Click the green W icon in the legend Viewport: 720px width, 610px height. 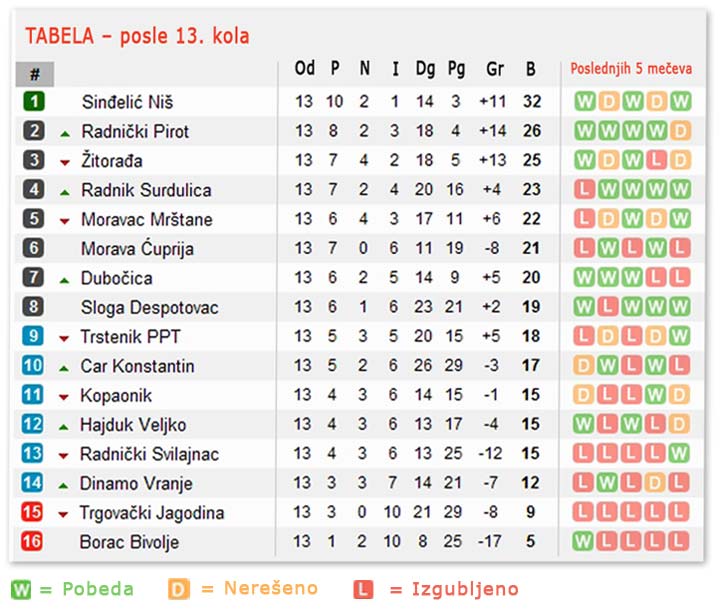tap(22, 589)
